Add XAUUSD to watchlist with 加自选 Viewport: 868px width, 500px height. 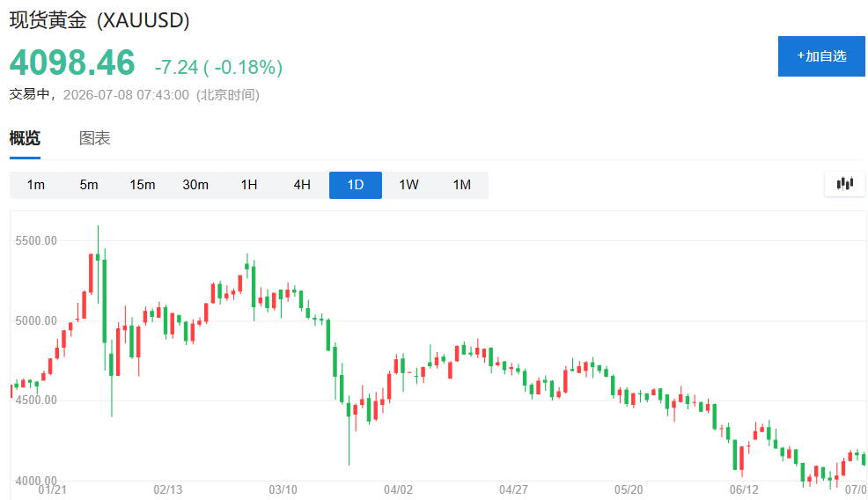coord(821,56)
